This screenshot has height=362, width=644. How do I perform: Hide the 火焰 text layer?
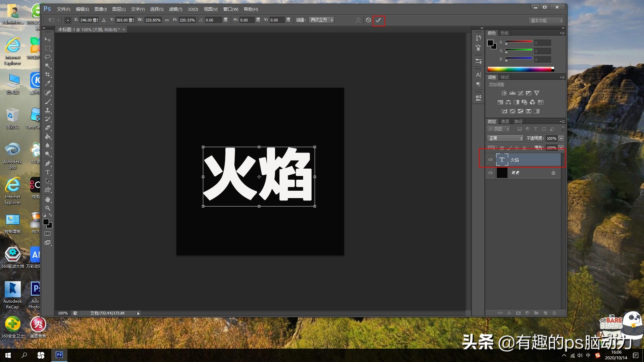tap(490, 160)
